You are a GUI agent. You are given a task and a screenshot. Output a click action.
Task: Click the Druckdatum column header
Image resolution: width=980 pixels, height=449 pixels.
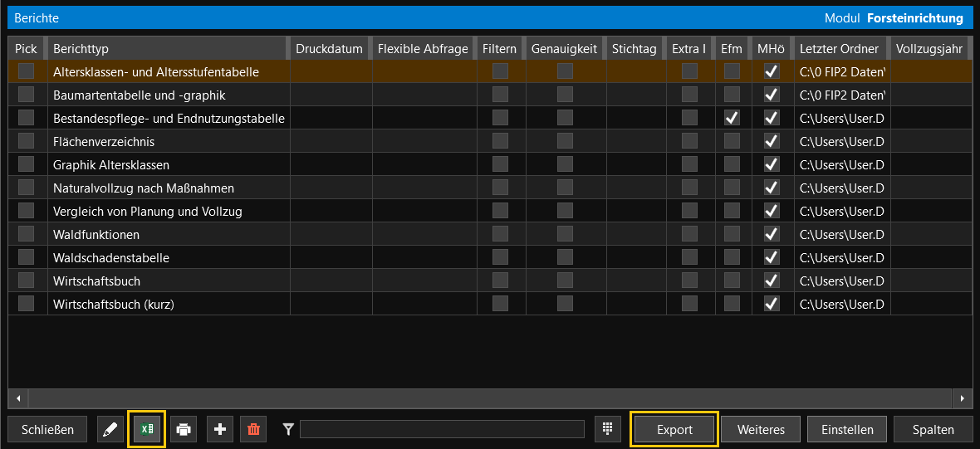[x=329, y=49]
